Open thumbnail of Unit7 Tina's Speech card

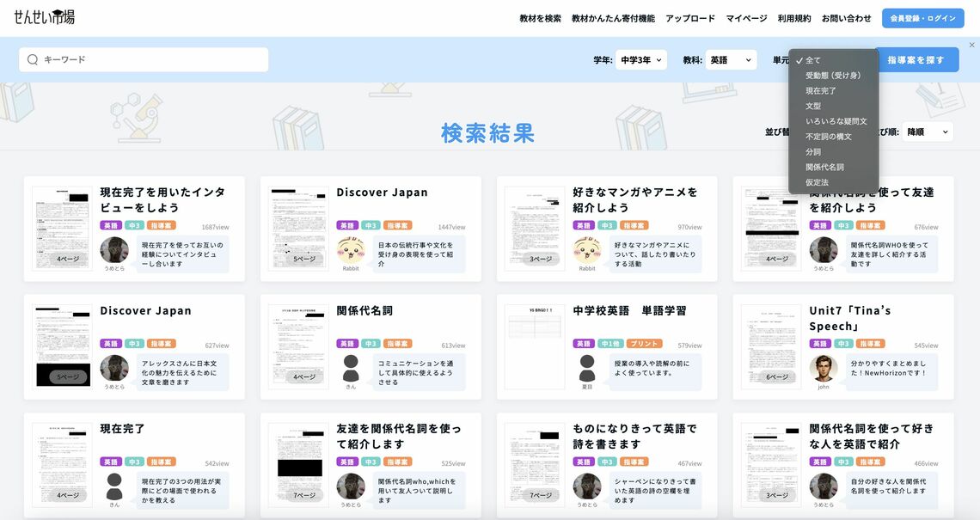tap(770, 346)
